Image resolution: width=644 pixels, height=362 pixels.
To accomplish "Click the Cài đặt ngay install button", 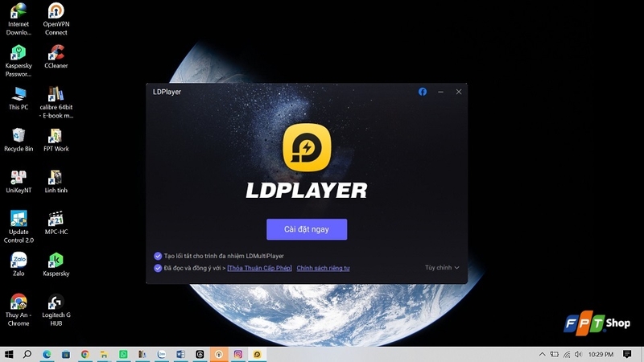I will click(307, 229).
